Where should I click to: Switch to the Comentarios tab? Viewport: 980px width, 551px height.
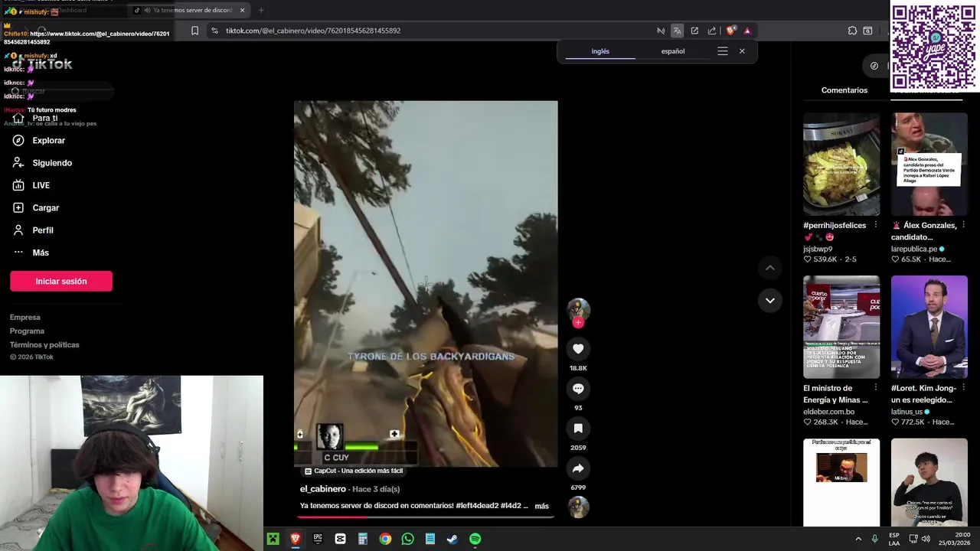pos(844,90)
